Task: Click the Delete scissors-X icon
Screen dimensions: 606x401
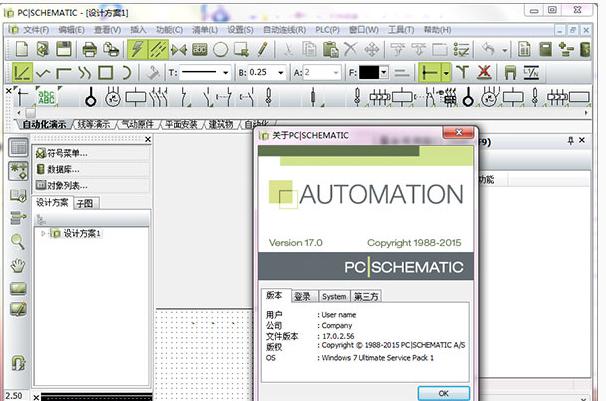Action: click(x=351, y=49)
